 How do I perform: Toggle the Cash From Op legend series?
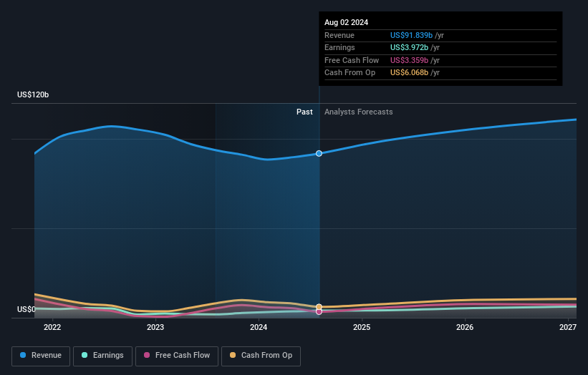(x=261, y=356)
